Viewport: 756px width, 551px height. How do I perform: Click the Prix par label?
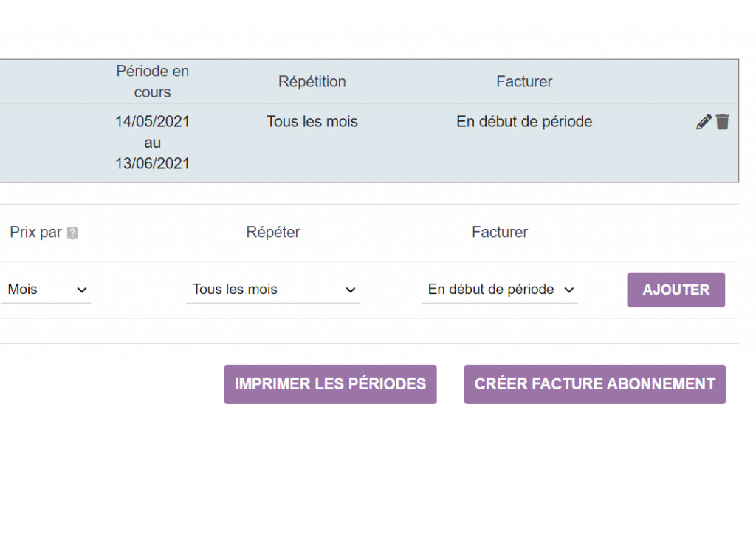pos(35,233)
